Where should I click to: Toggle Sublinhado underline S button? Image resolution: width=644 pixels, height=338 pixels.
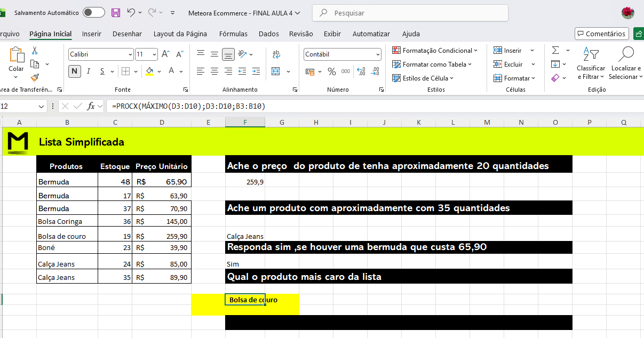103,71
